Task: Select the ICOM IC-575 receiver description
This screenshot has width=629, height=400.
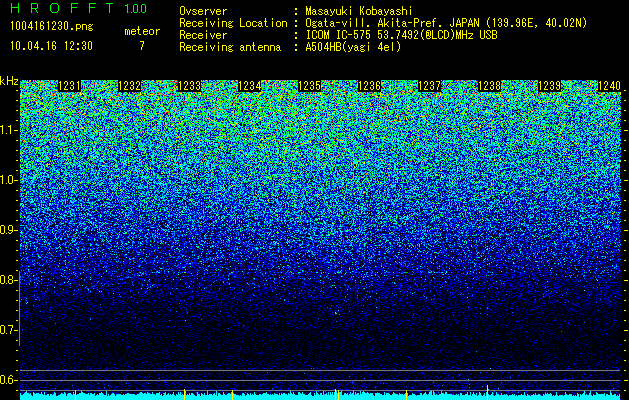Action: tap(401, 35)
